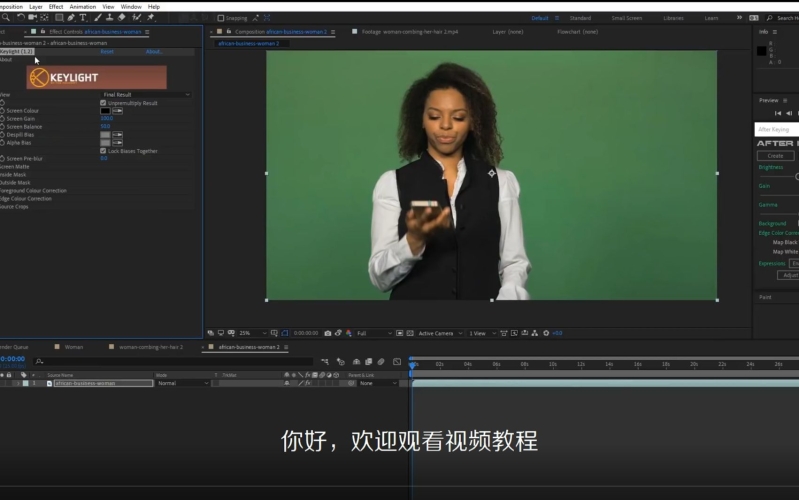Open the composition mini-flowchart in timeline
The image size is (799, 500).
(325, 362)
